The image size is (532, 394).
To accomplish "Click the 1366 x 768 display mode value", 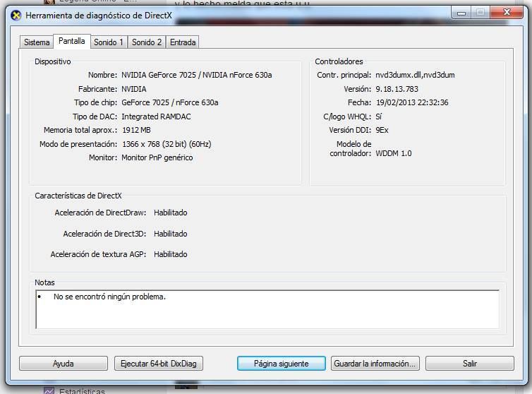I will (166, 144).
